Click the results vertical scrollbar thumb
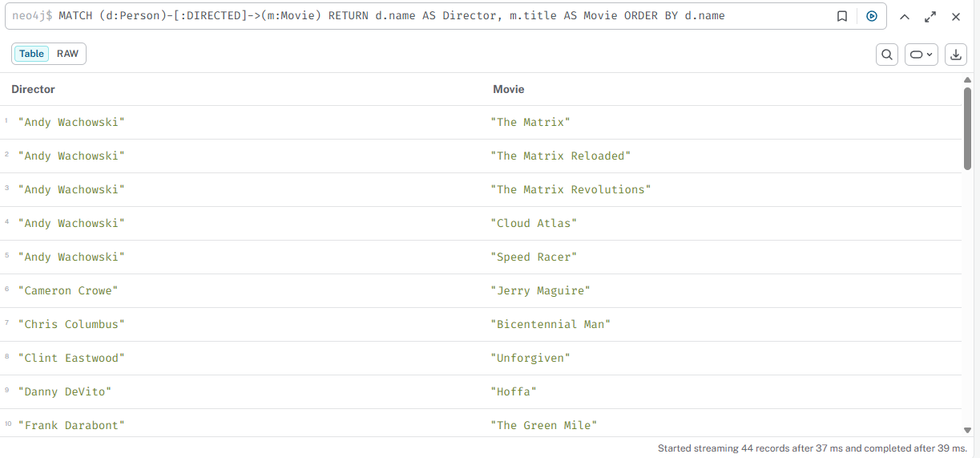The width and height of the screenshot is (980, 458). point(968,128)
